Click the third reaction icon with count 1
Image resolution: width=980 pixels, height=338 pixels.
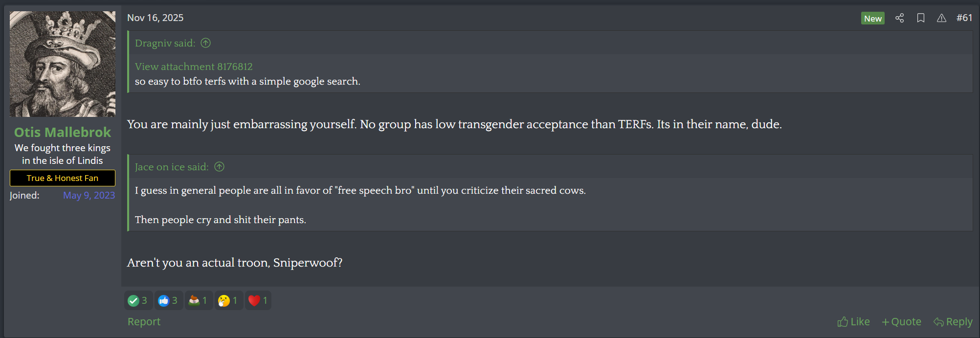click(x=194, y=300)
